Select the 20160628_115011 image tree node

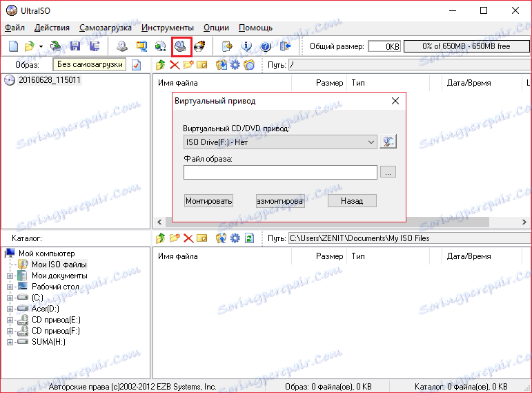click(50, 80)
